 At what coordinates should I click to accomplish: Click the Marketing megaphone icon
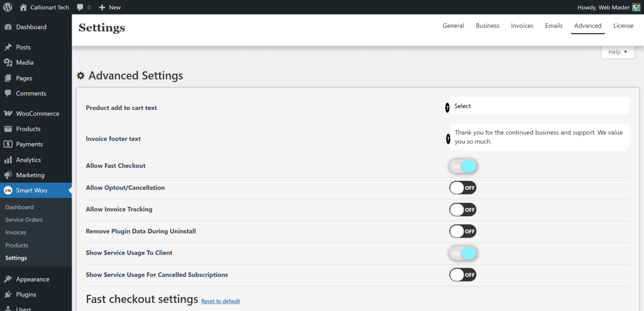(8, 175)
